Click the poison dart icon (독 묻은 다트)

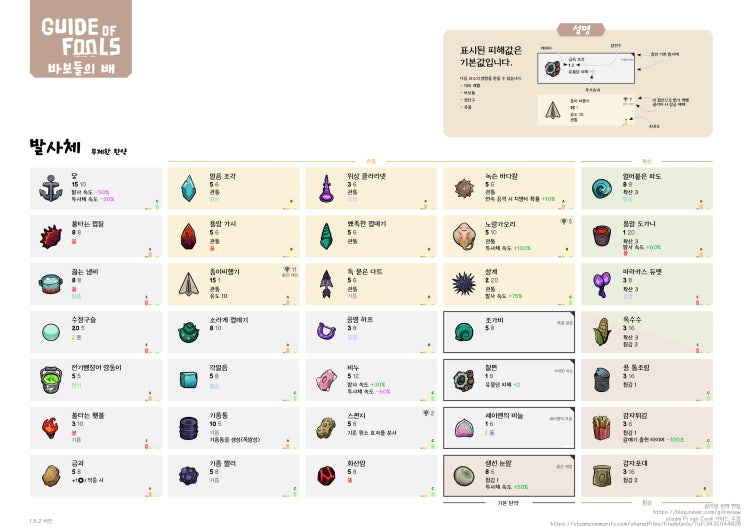coord(326,284)
